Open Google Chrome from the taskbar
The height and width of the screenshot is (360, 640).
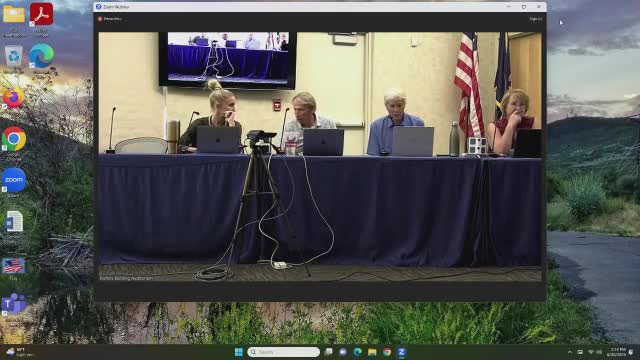point(387,352)
